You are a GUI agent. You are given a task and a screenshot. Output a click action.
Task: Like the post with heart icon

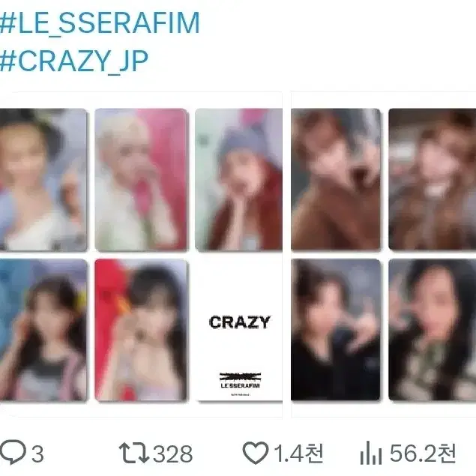tap(256, 453)
